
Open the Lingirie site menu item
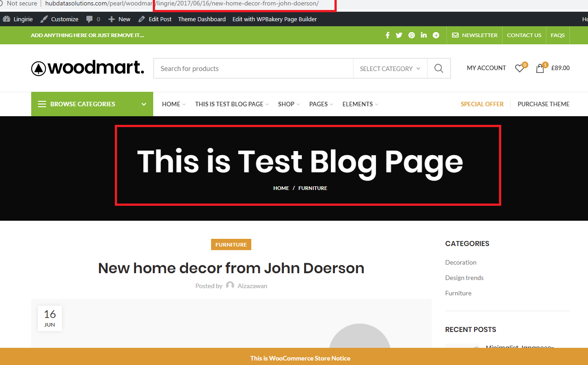coord(24,19)
